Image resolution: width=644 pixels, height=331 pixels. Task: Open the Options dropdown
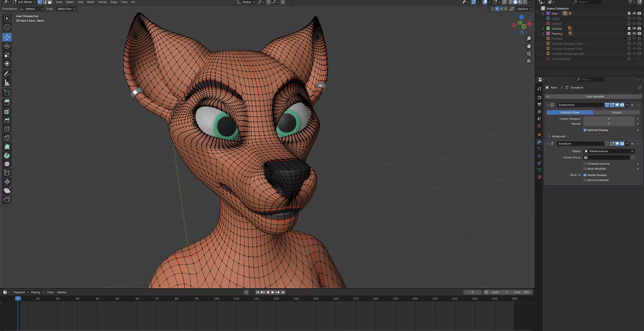524,9
